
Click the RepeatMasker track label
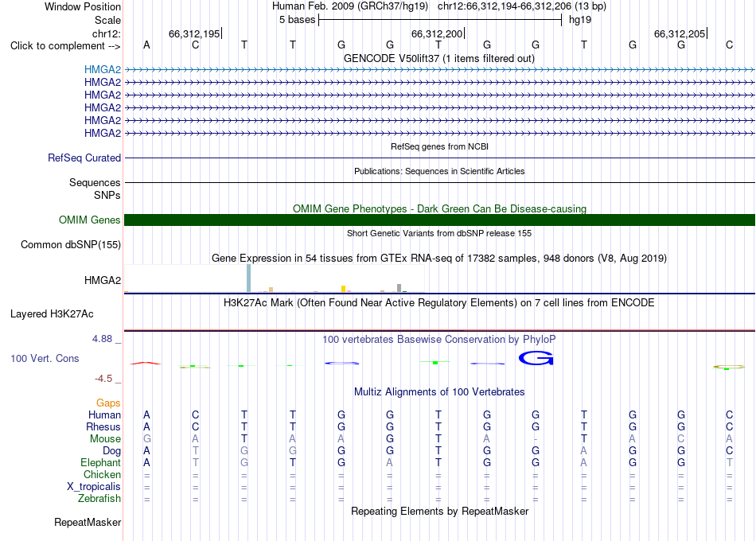coord(88,522)
